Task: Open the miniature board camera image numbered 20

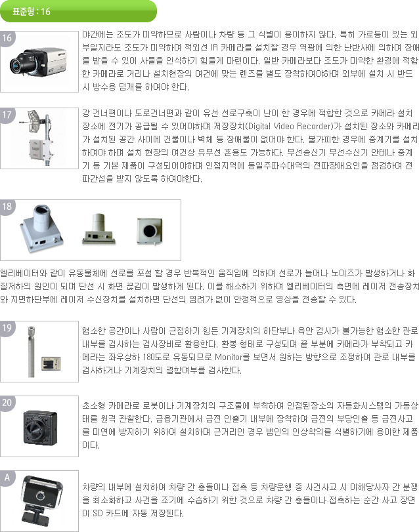Action: (x=39, y=426)
